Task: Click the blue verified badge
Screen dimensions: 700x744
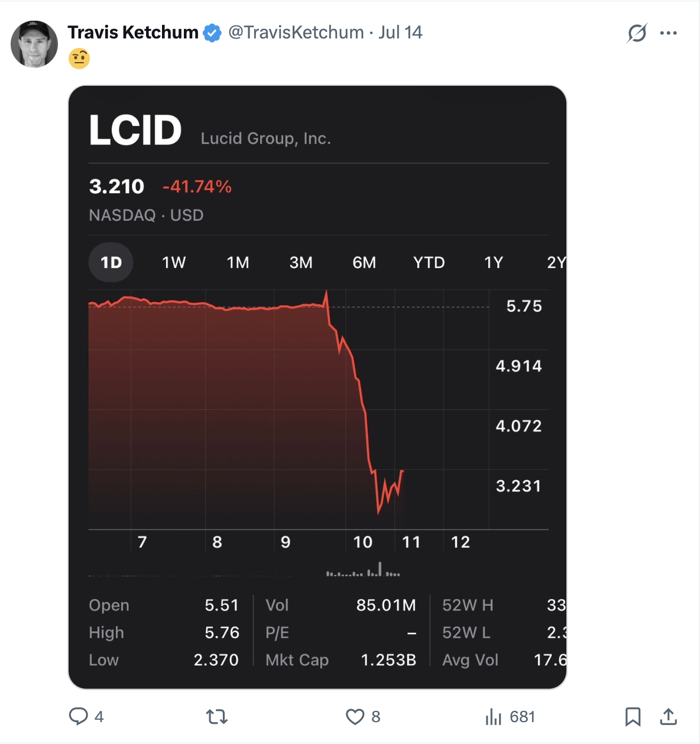Action: [212, 33]
